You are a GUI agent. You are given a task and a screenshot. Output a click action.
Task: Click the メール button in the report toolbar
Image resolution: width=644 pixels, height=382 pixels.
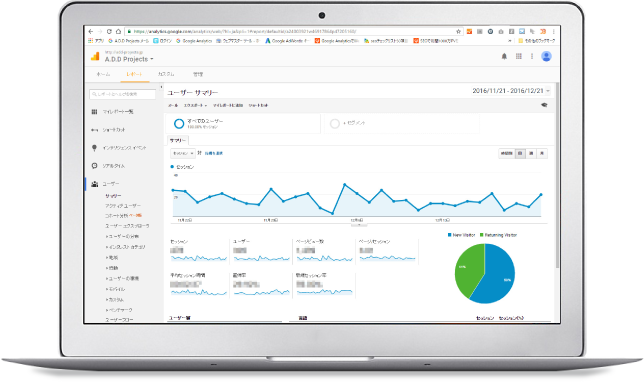(173, 106)
